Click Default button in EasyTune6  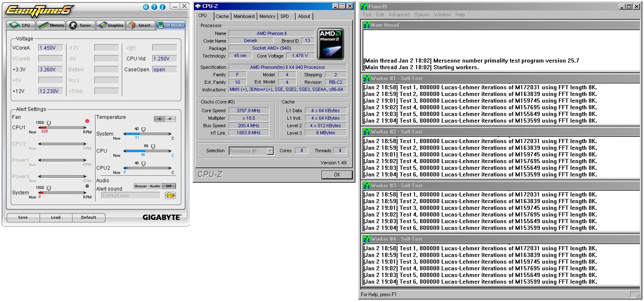88,217
